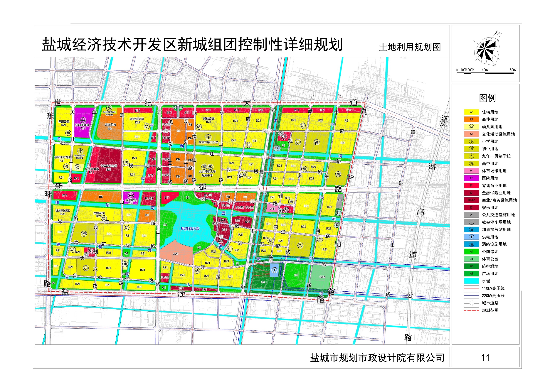Click the red B11 零售商业用地 legend swatch
This screenshot has width=555, height=392.
[x=471, y=185]
